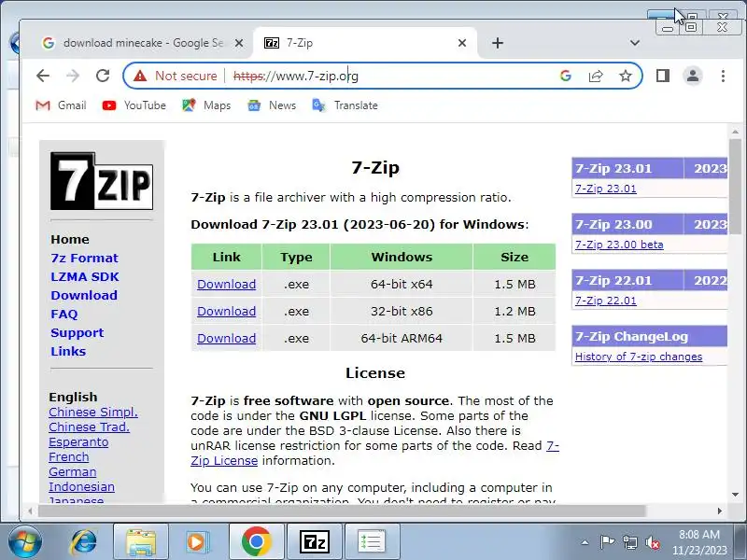
Task: Open the Maps bookmark
Action: pyautogui.click(x=206, y=105)
